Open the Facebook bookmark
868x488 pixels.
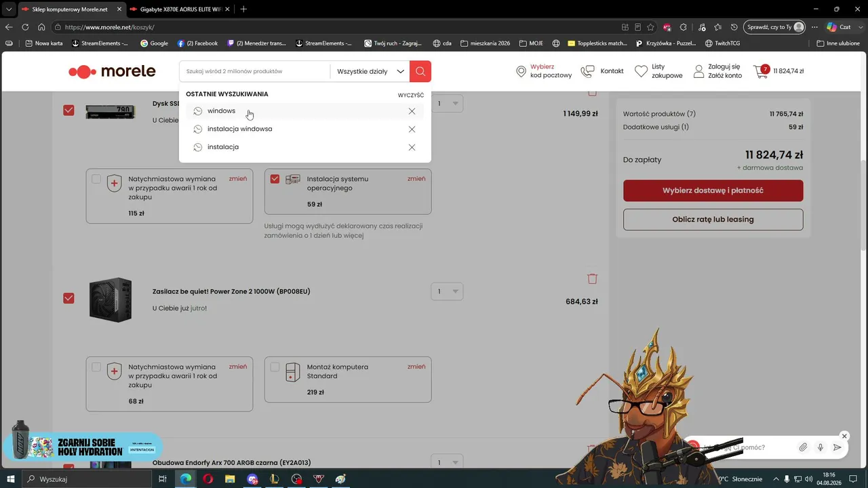197,43
